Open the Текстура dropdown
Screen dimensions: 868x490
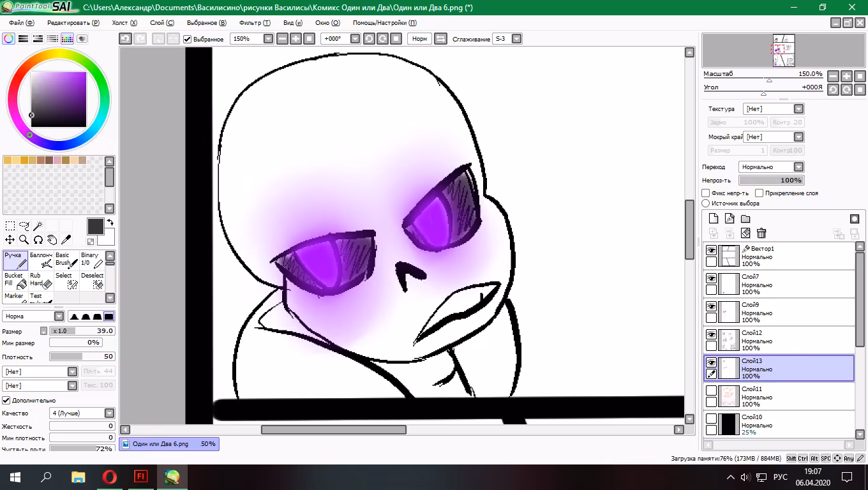coord(798,109)
